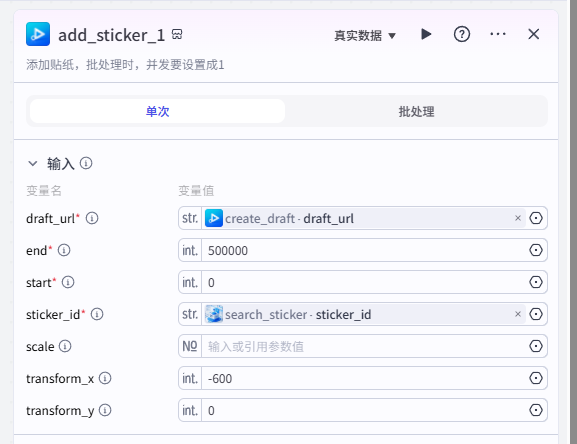
Task: Click the create_draft draft_url reference tag
Action: click(x=364, y=219)
